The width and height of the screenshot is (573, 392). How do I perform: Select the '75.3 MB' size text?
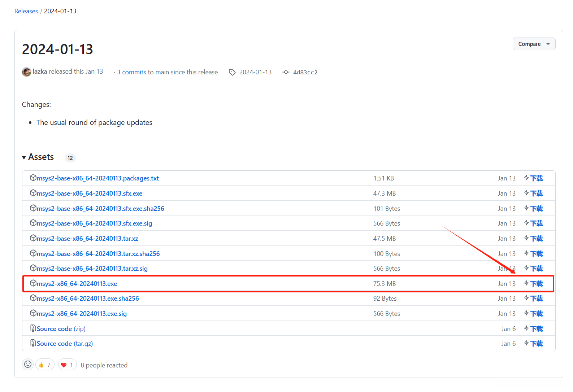(385, 284)
